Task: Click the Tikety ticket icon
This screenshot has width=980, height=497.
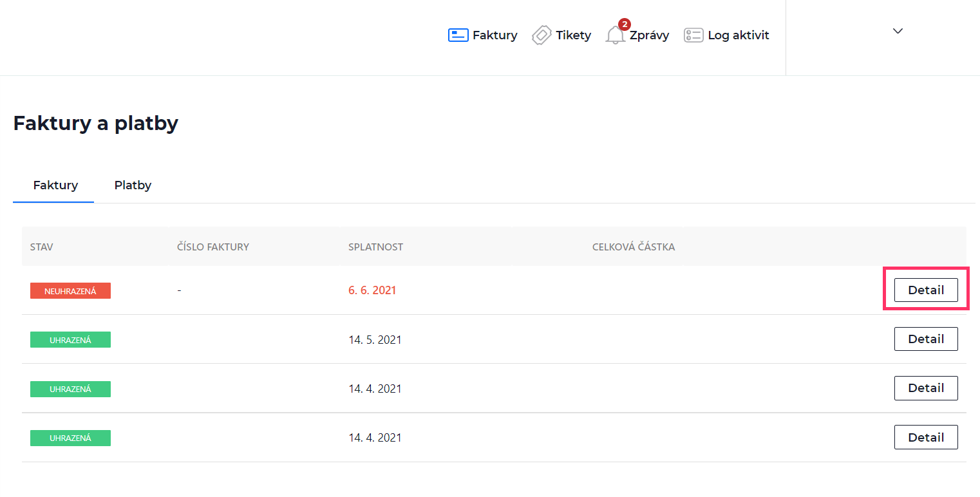Action: click(542, 35)
